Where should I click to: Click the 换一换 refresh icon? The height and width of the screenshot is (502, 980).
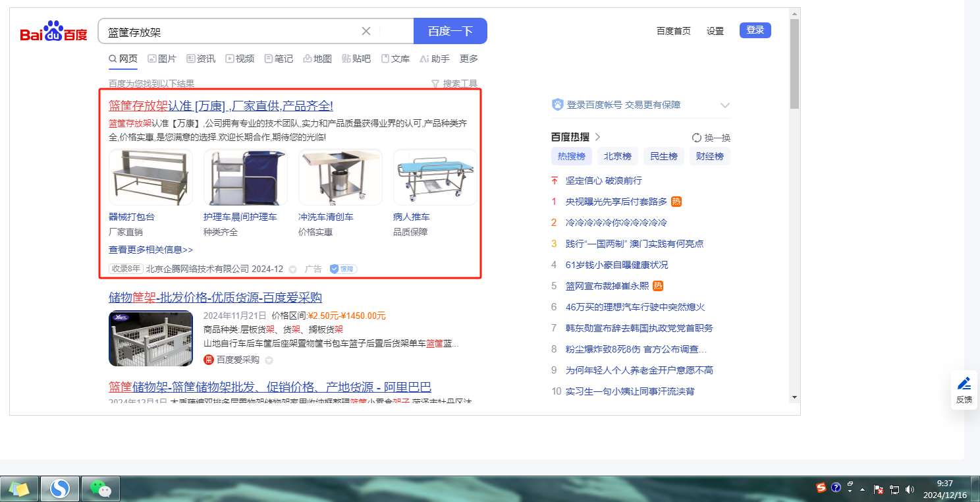[696, 138]
